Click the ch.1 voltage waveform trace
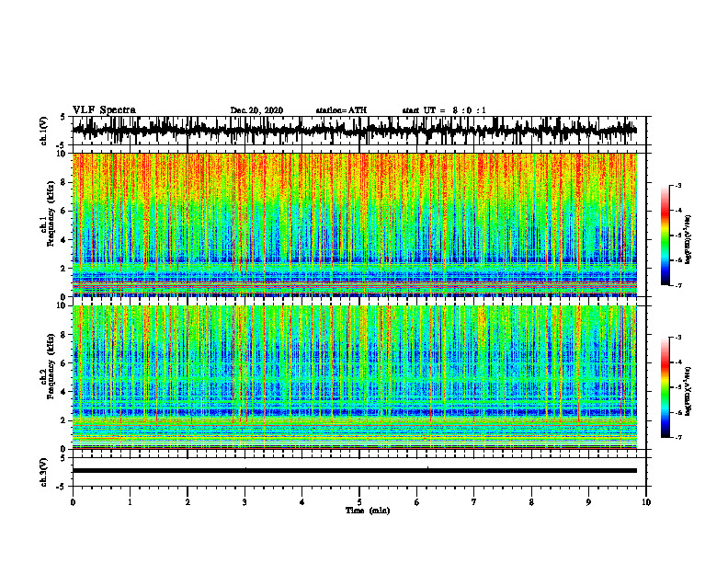Screen dimensions: 728x563 tap(354, 131)
